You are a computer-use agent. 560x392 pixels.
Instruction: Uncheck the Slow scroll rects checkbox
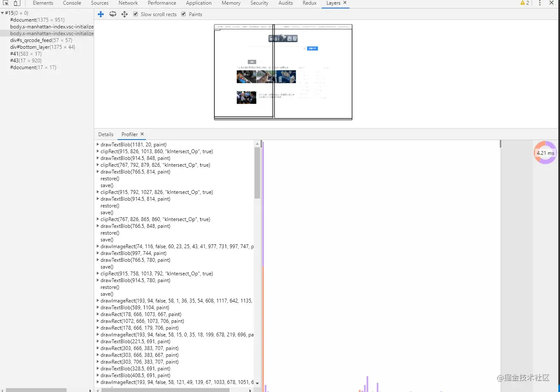[136, 14]
